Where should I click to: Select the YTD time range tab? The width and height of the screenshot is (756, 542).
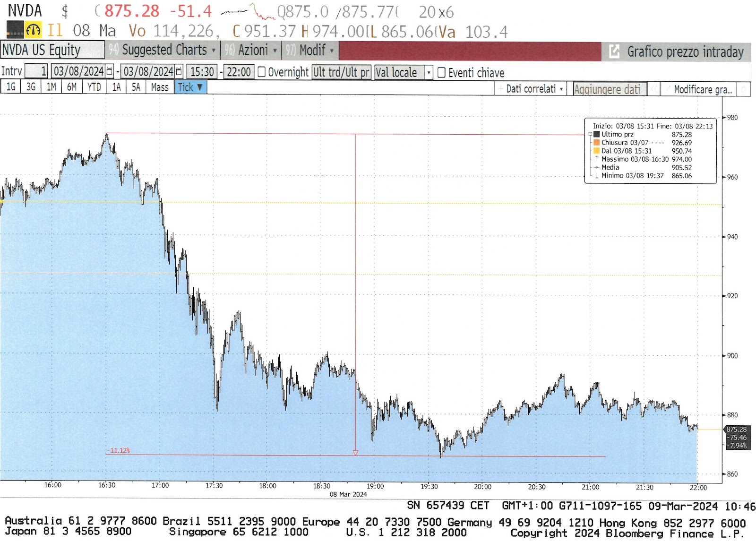[94, 87]
